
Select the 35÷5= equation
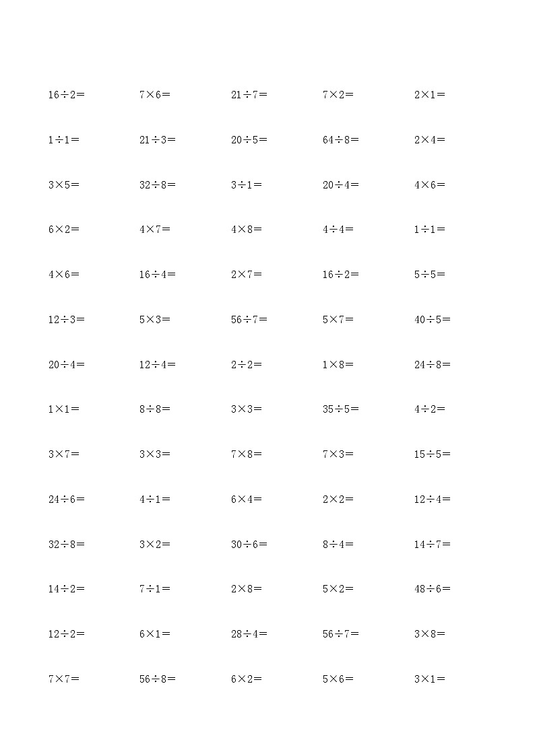click(x=341, y=409)
